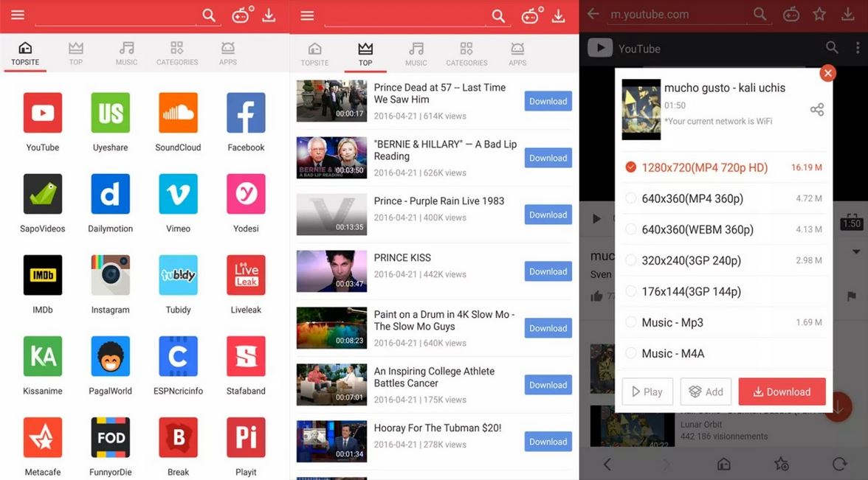Screen dimensions: 868x480
Task: Open the SapoVideos site icon
Action: point(43,194)
